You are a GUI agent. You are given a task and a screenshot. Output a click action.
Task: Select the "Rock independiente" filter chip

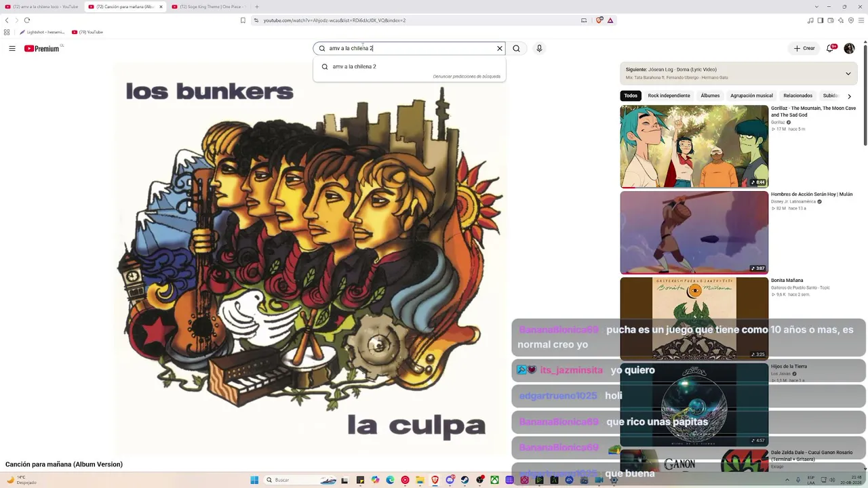click(669, 96)
